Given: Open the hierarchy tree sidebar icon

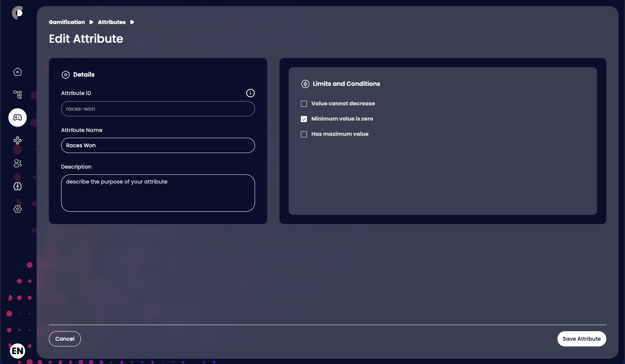Looking at the screenshot, I should click(18, 94).
